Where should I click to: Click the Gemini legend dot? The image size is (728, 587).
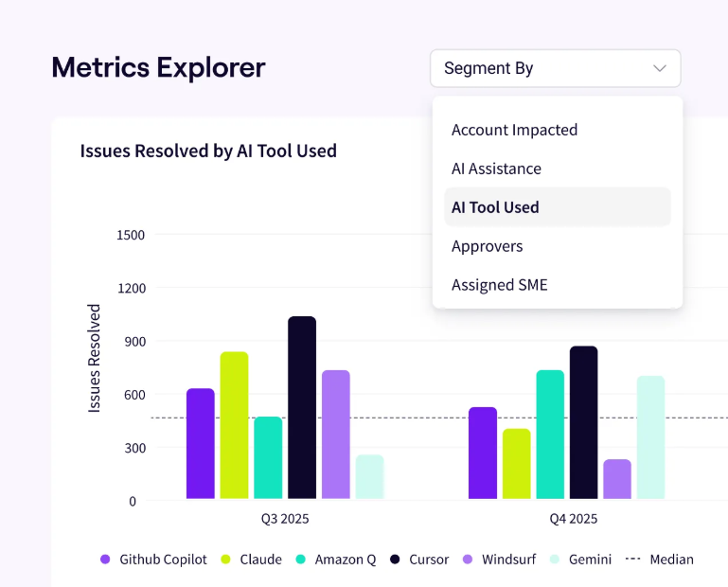(x=555, y=560)
